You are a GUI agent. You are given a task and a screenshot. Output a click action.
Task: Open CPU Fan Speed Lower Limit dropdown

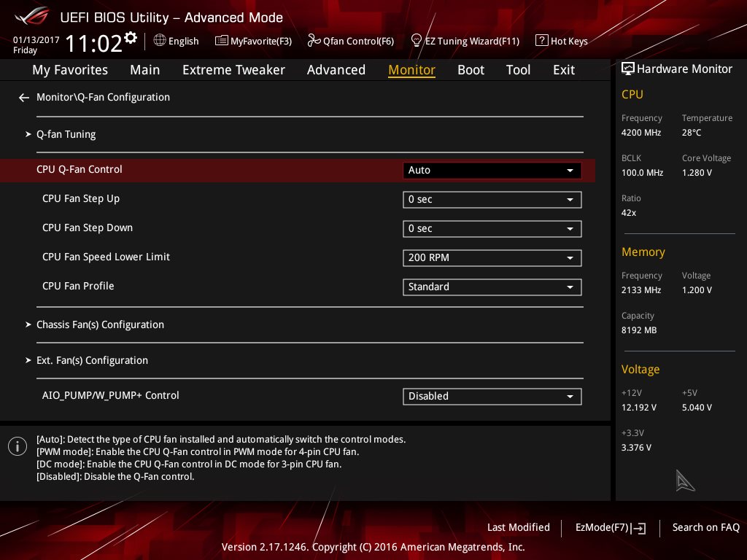492,257
